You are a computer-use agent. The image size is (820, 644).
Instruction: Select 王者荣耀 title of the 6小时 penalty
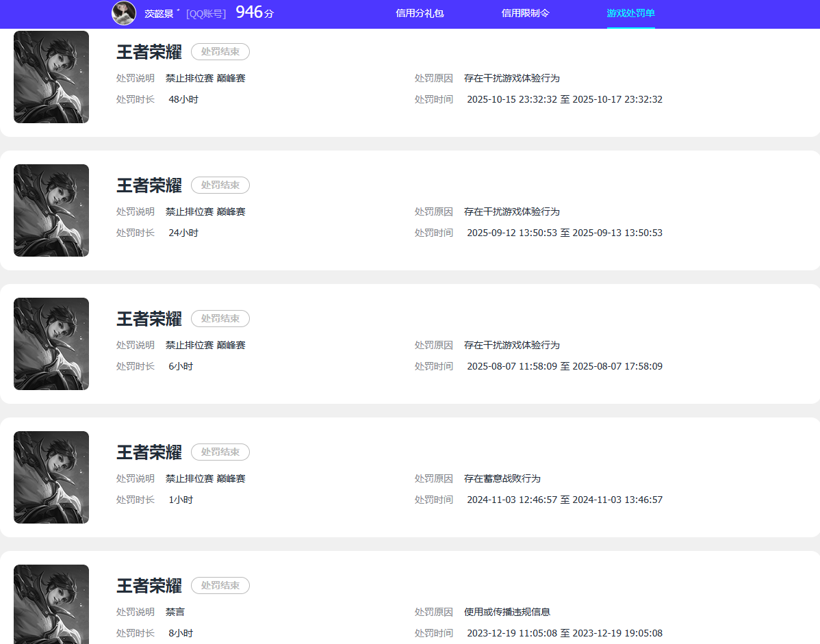coord(149,318)
